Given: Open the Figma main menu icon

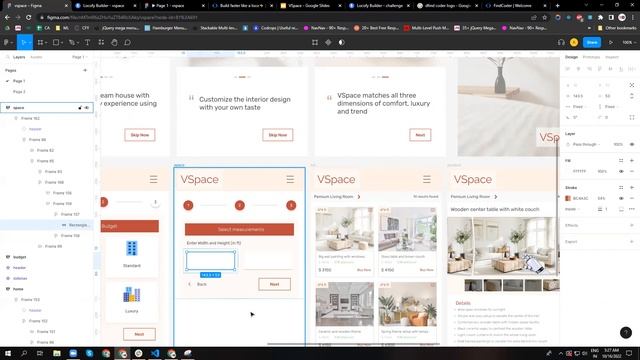Looking at the screenshot, I should (7, 42).
